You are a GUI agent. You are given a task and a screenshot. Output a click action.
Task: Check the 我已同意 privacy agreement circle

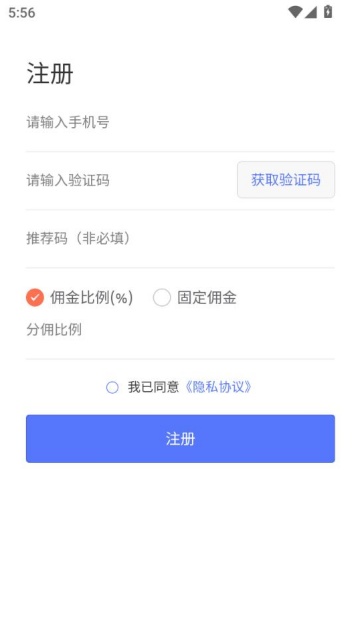coord(112,387)
